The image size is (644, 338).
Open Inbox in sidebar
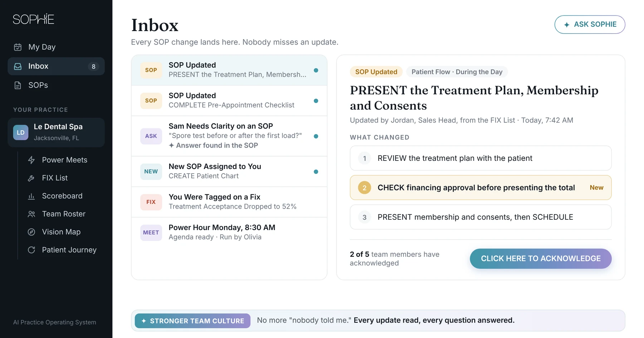tap(56, 66)
